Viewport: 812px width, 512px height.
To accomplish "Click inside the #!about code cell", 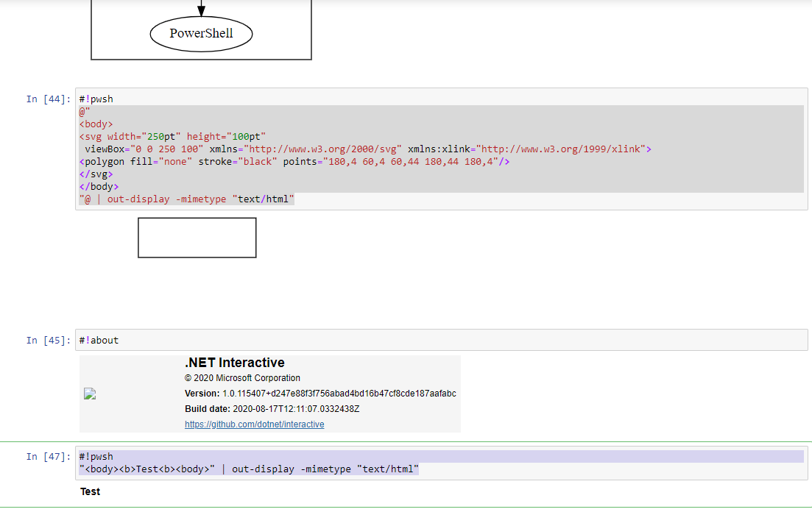I will click(99, 340).
